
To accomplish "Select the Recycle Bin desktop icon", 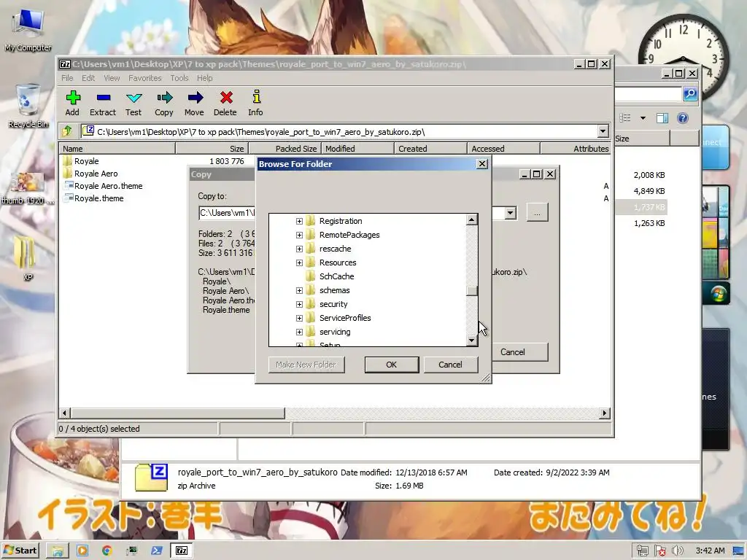I will 28,106.
